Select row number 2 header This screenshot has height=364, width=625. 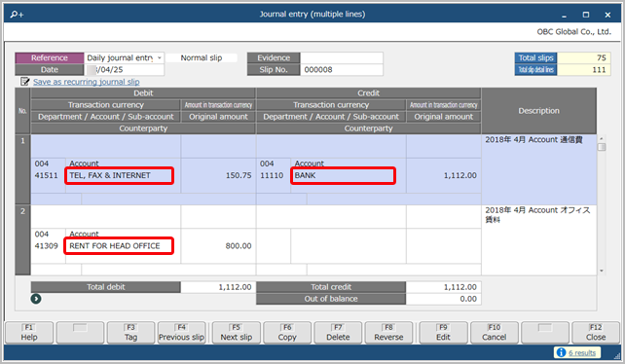(22, 240)
